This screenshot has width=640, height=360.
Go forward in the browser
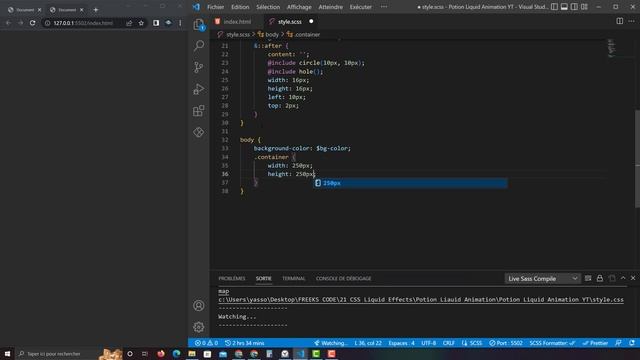pos(20,23)
